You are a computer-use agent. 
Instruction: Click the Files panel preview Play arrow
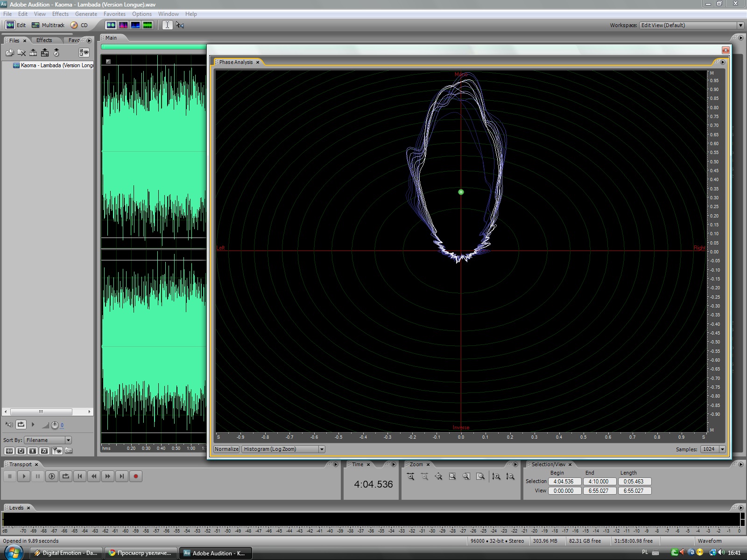33,425
